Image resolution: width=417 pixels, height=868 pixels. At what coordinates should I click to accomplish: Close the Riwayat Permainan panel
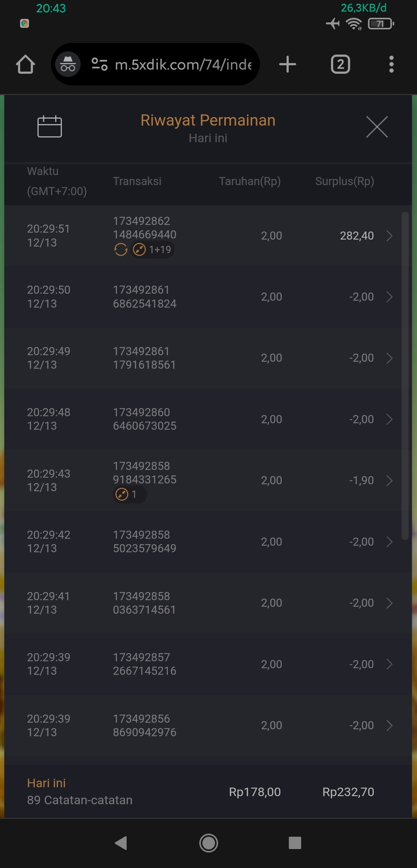pos(377,127)
